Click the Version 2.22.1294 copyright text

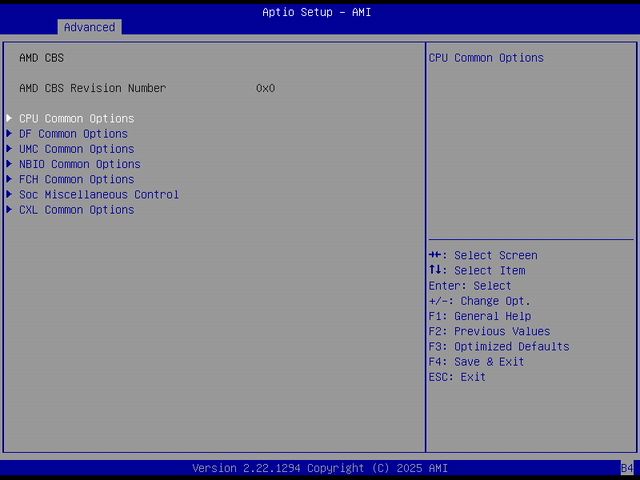pyautogui.click(x=320, y=468)
